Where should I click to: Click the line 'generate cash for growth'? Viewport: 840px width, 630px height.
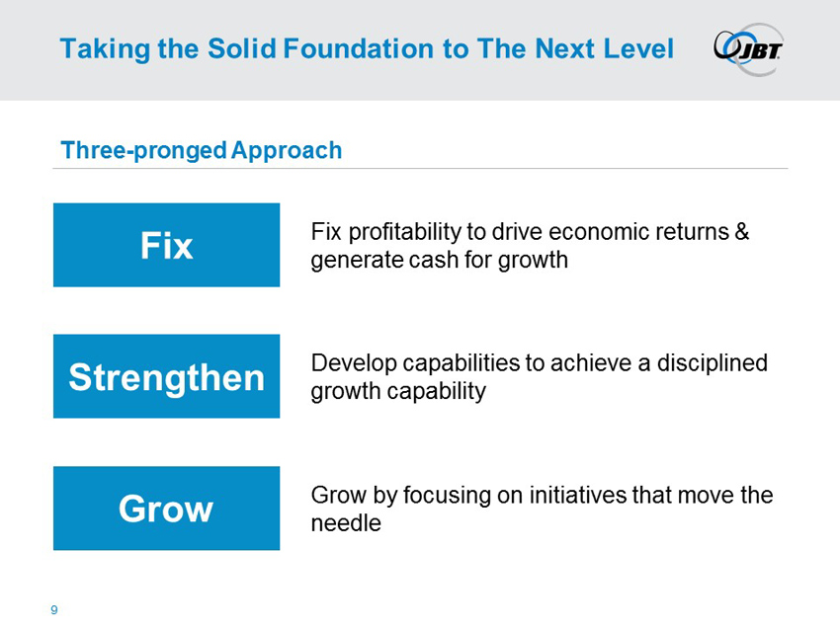(439, 261)
